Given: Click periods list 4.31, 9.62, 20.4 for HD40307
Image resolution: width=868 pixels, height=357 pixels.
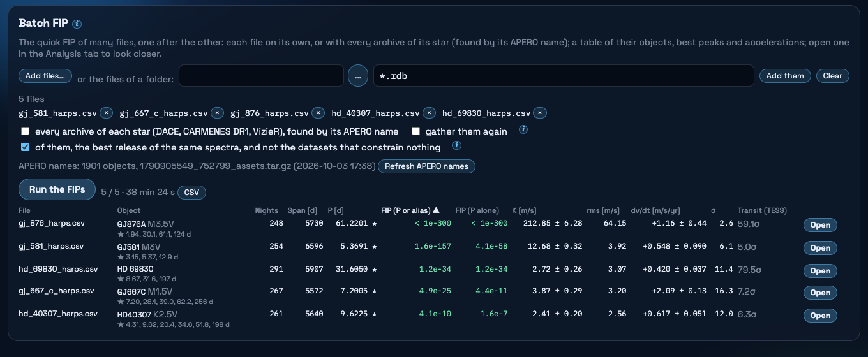Looking at the screenshot, I should pyautogui.click(x=174, y=324).
